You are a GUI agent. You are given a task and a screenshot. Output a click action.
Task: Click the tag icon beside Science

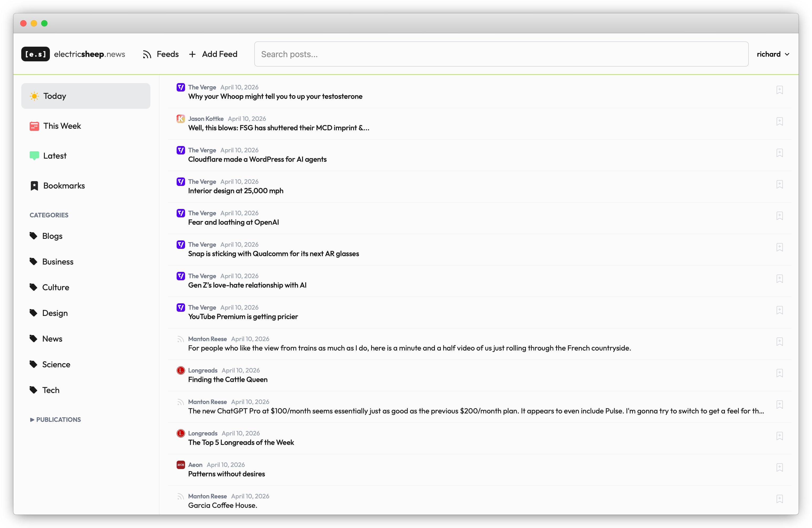33,364
